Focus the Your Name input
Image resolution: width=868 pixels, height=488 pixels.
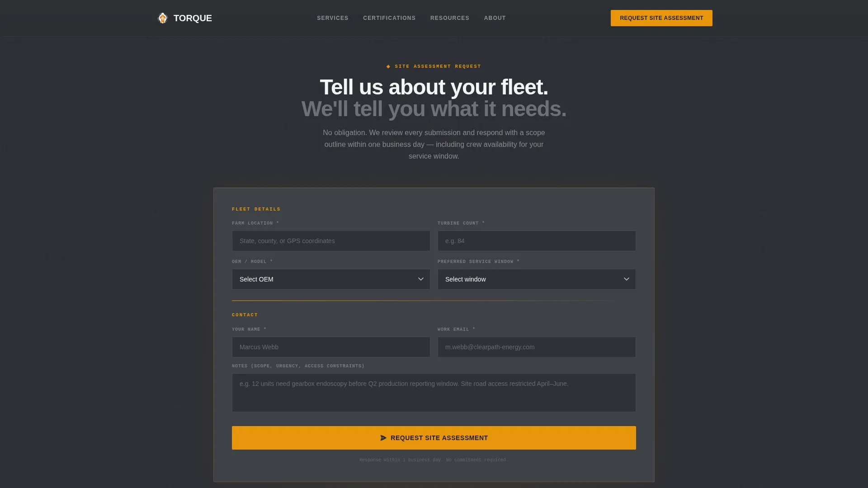tap(331, 347)
